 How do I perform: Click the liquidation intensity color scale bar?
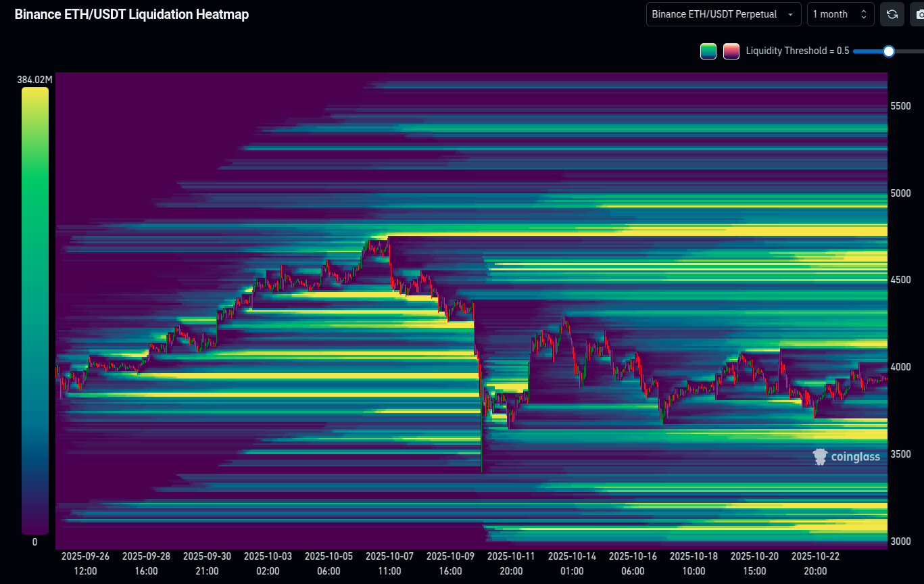[35, 311]
